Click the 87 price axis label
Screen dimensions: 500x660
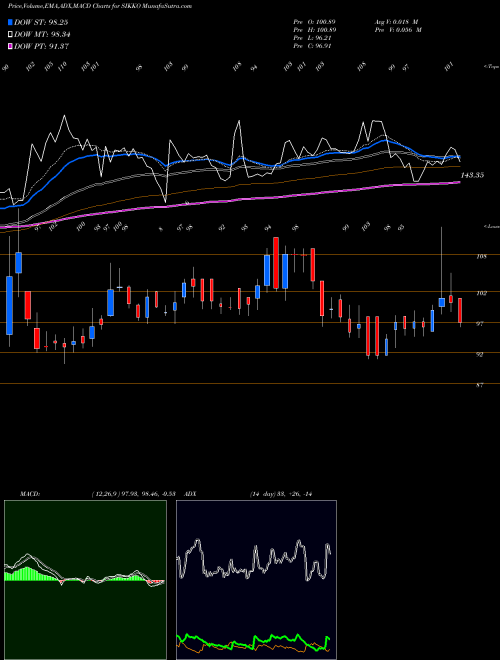pyautogui.click(x=480, y=385)
